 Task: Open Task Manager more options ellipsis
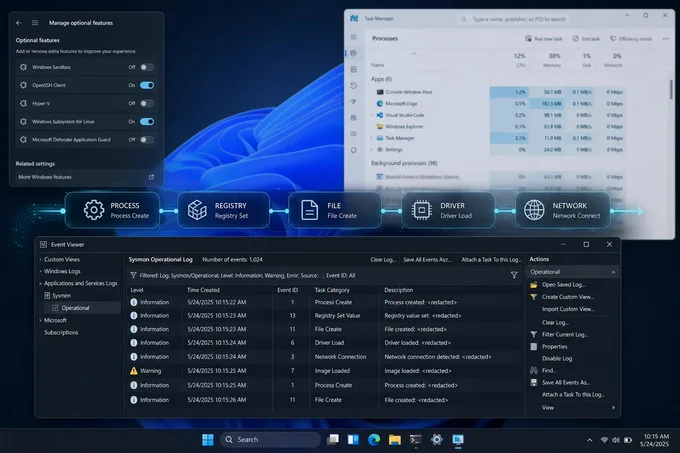[666, 39]
